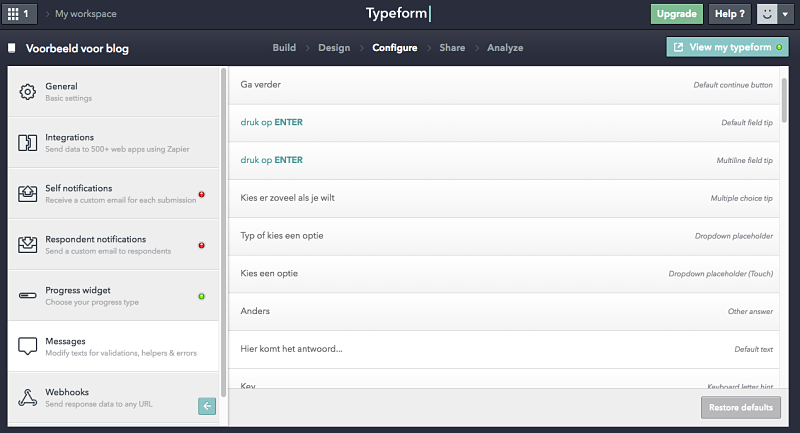Screen dimensions: 800x433
Task: Click the Respondent notifications icon
Action: tap(28, 245)
